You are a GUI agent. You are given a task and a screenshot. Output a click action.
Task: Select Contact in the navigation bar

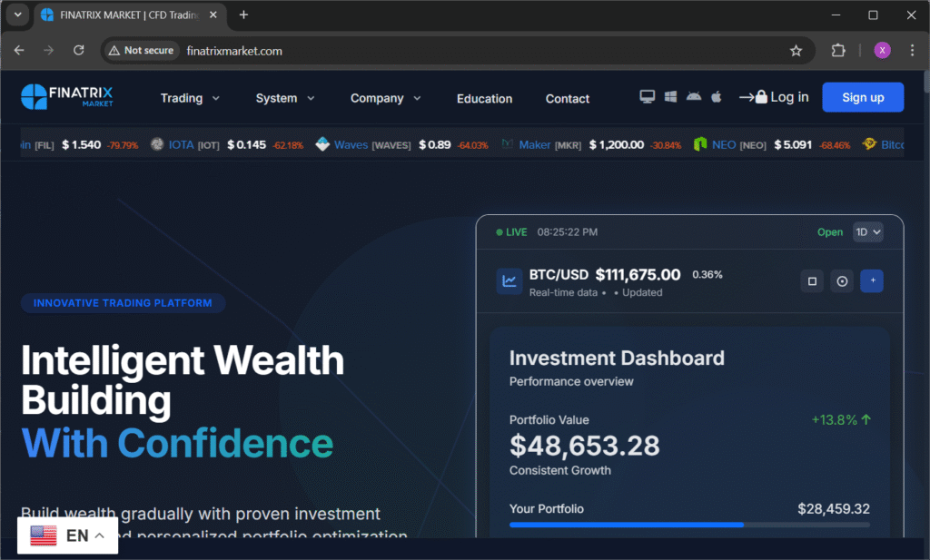pyautogui.click(x=567, y=98)
